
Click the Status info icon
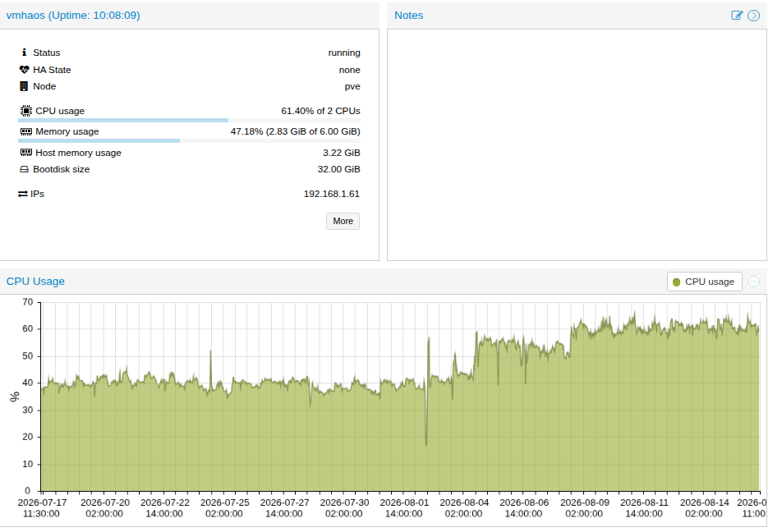pyautogui.click(x=24, y=53)
